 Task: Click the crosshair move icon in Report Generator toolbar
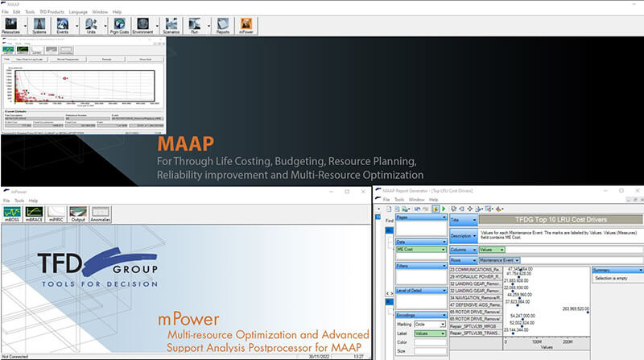click(x=470, y=209)
